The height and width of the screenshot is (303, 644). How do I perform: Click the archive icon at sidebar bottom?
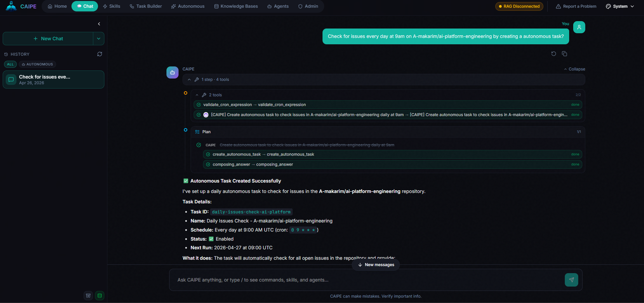click(88, 296)
